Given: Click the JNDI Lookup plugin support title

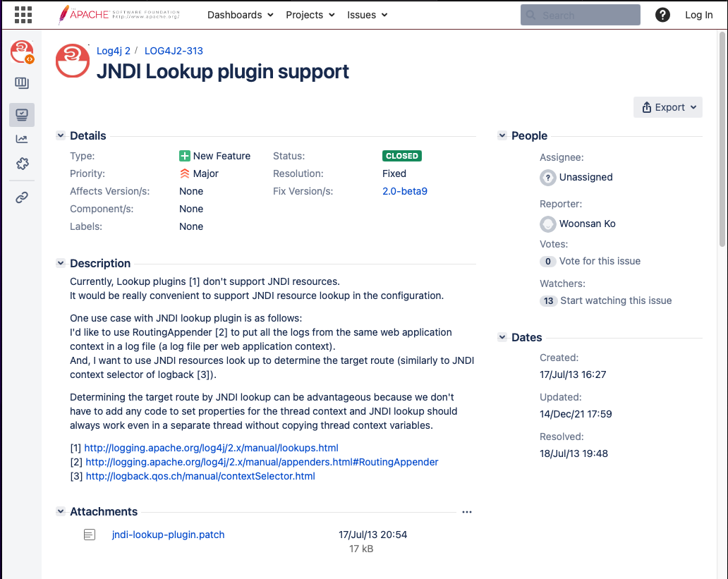Looking at the screenshot, I should 223,71.
